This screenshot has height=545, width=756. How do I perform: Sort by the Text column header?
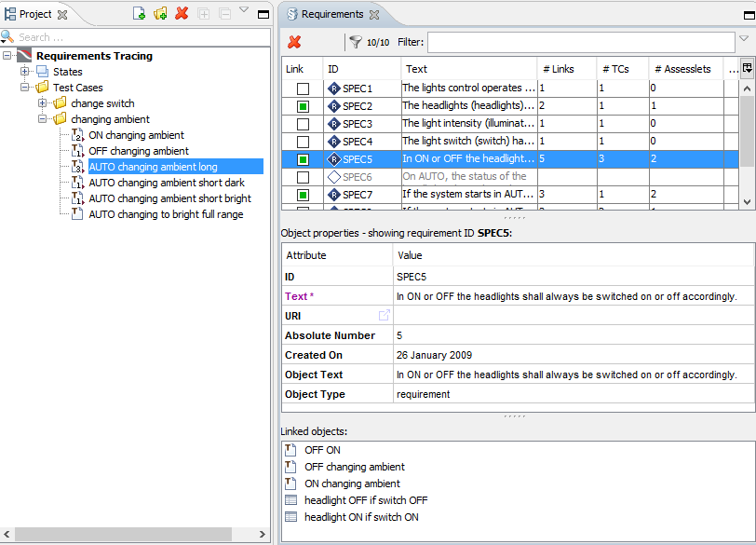pos(468,69)
